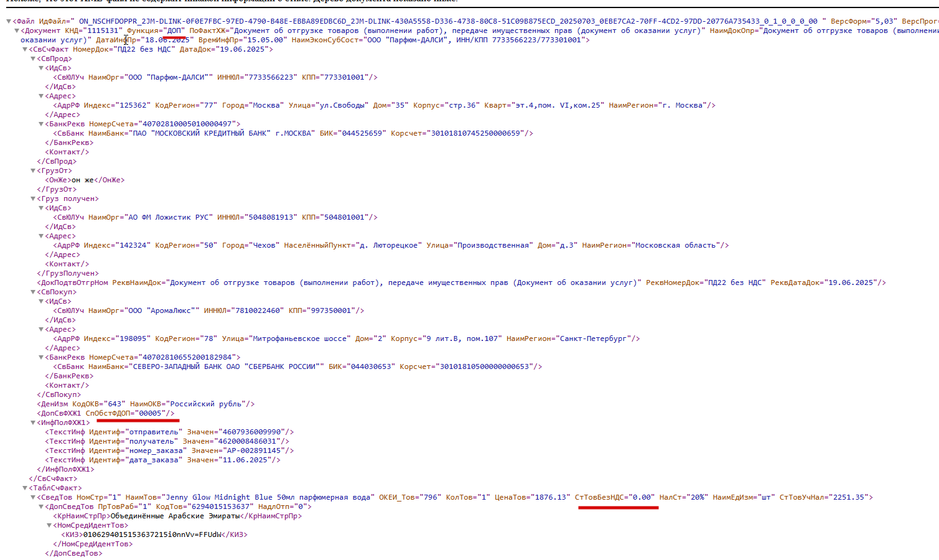Click the ИдФайл ON_NSCHFDOPPR file name value

(448, 21)
